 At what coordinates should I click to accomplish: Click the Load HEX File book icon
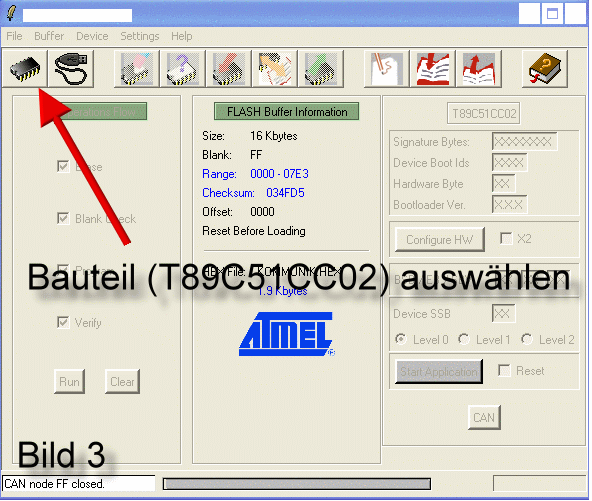pyautogui.click(x=433, y=69)
